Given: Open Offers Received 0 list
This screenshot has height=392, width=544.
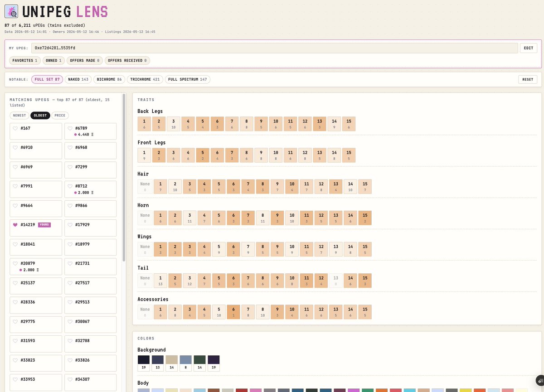Looking at the screenshot, I should point(127,60).
